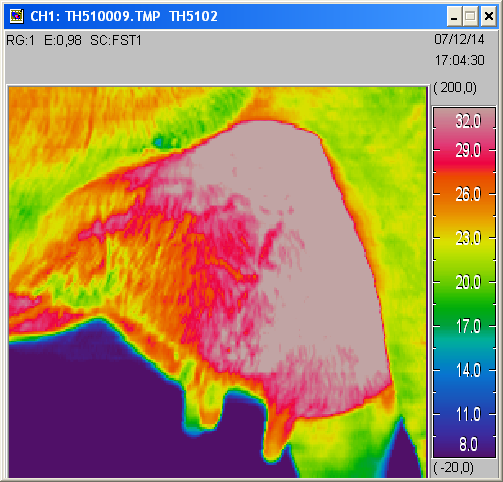This screenshot has height=482, width=503.
Task: Minimize the TH510009.TMP window
Action: click(x=454, y=16)
